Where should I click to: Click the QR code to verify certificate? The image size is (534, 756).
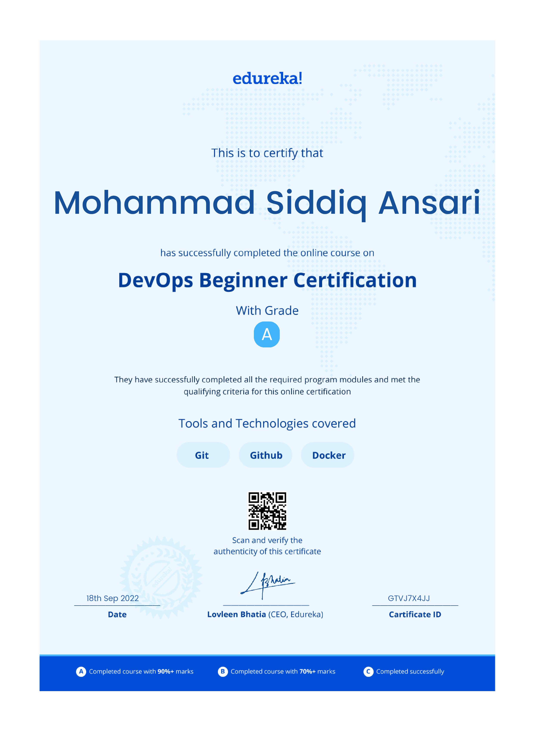coord(267,511)
